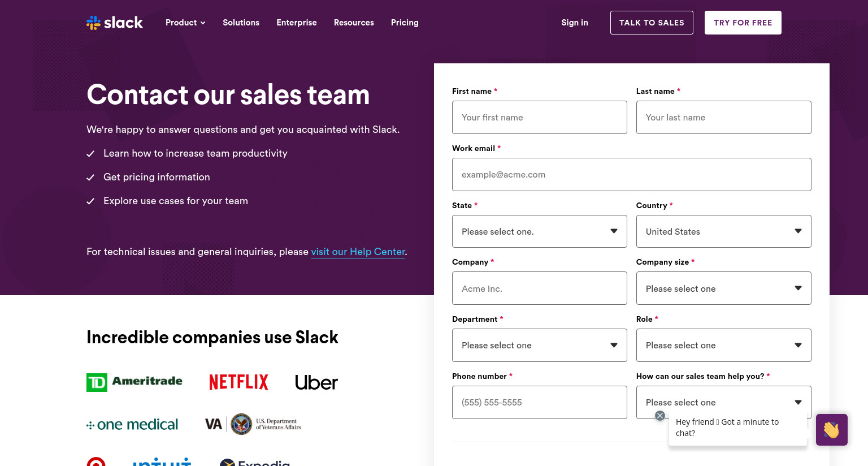
Task: Go to the Pricing page
Action: (x=405, y=23)
